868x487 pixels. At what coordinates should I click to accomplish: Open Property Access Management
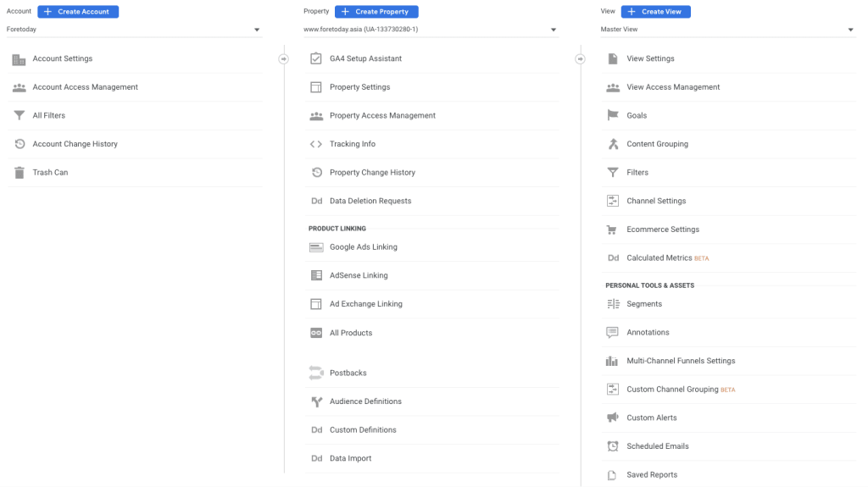tap(382, 116)
